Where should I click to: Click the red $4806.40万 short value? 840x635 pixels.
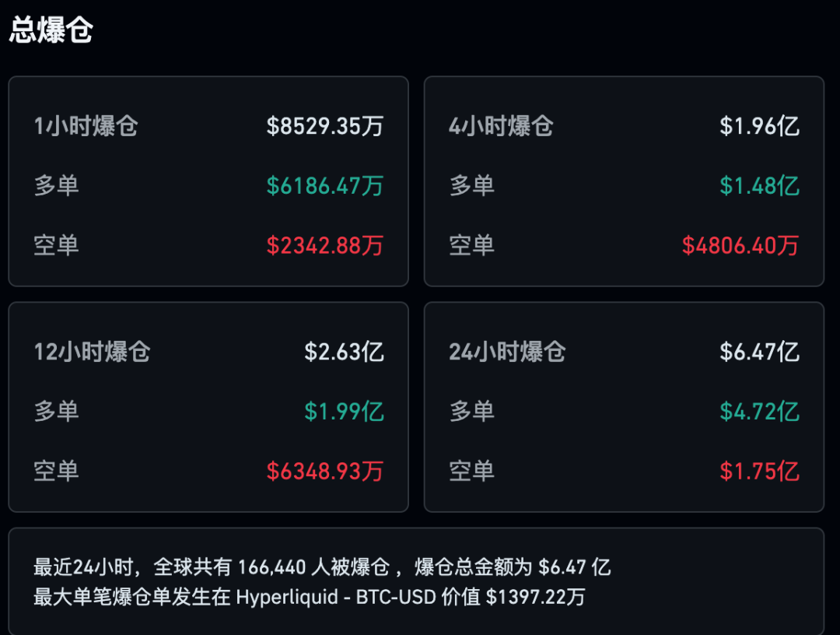[740, 246]
